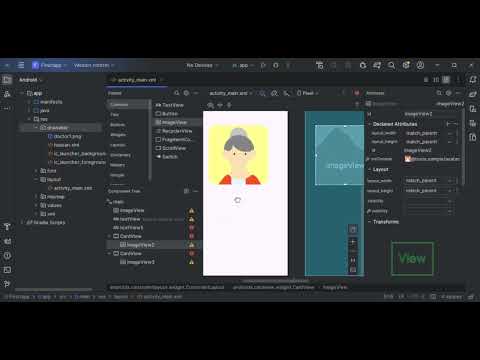
Task: Open Attributes panel settings gear
Action: [x=449, y=93]
